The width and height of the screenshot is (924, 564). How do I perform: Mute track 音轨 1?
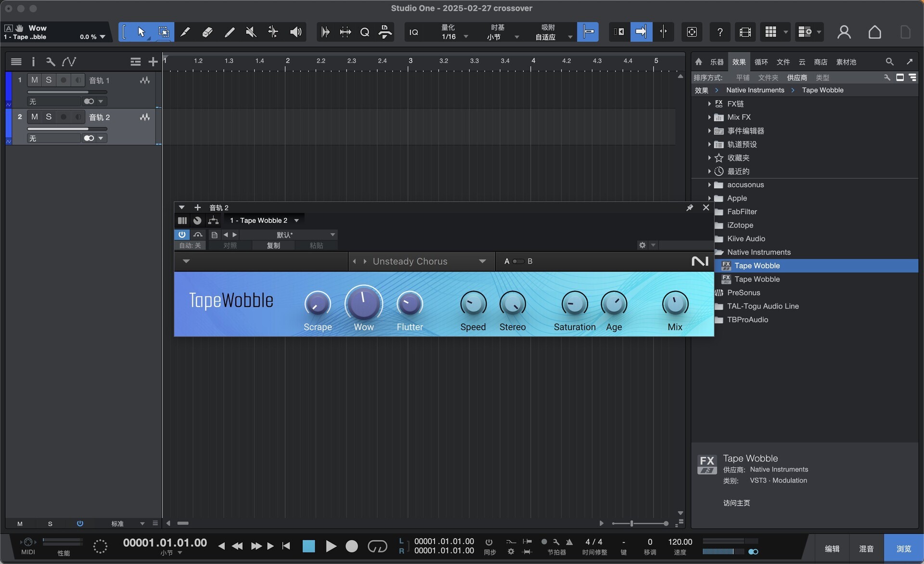click(x=35, y=80)
